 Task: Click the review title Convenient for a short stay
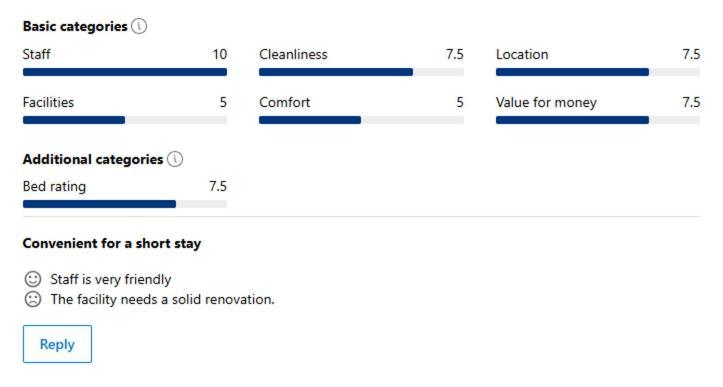(112, 244)
